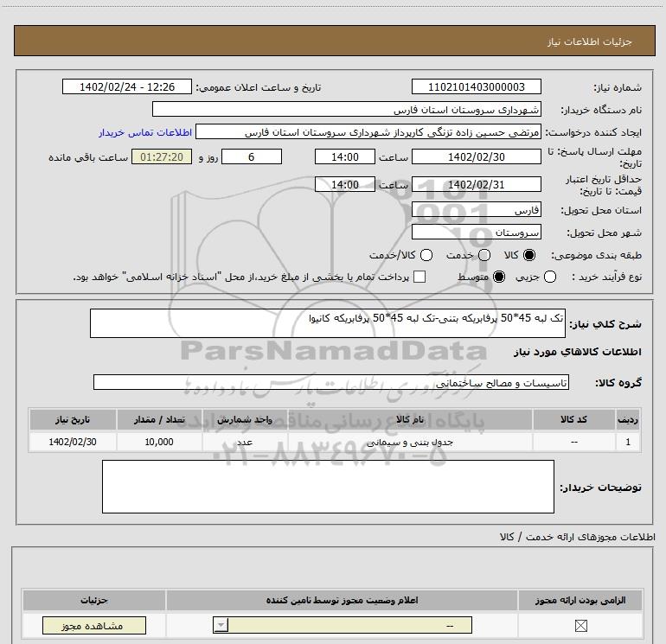
Task: Choose the متوسط purchase type radio
Action: click(x=499, y=277)
